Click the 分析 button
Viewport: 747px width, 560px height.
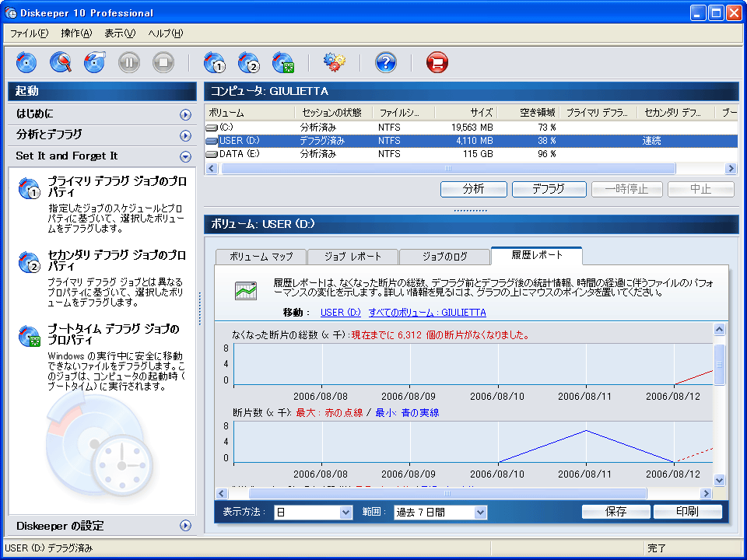pyautogui.click(x=473, y=189)
